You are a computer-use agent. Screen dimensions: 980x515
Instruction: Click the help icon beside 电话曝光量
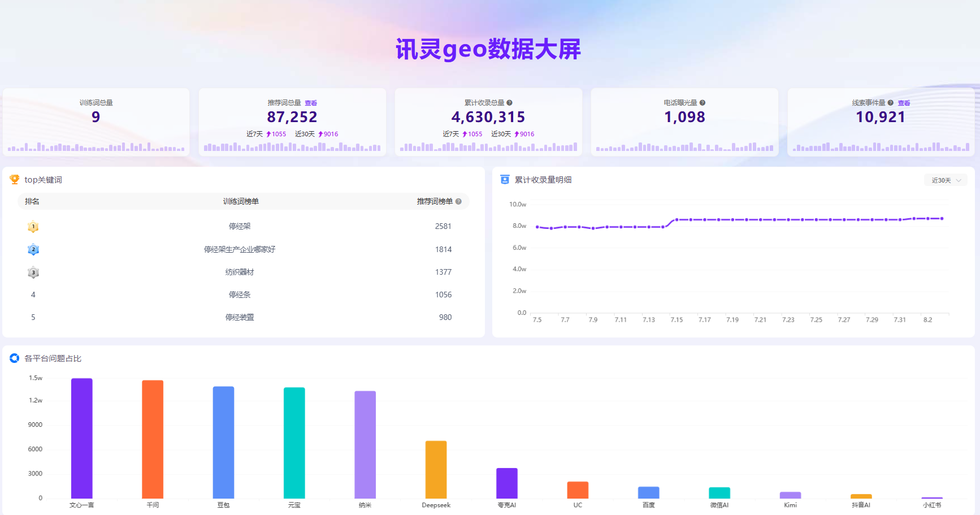[703, 103]
